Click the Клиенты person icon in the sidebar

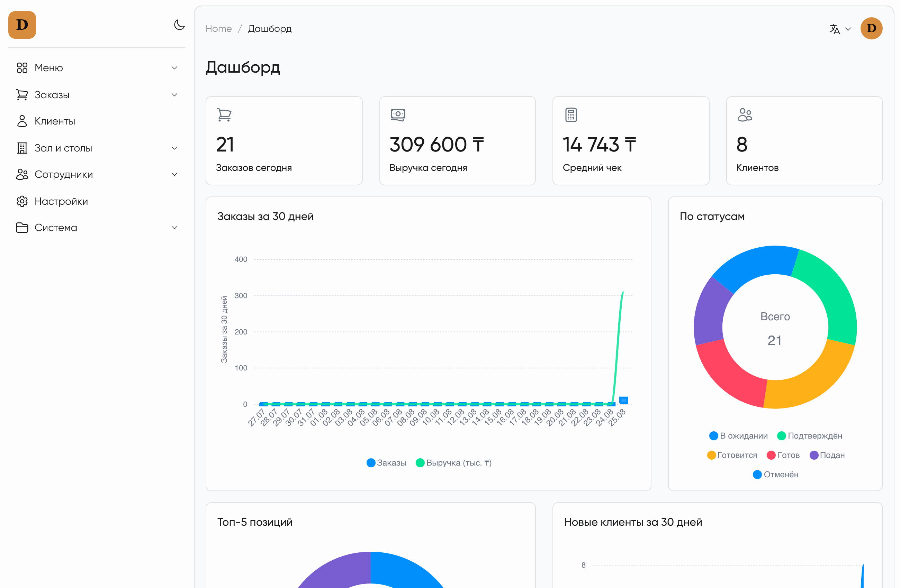tap(22, 121)
